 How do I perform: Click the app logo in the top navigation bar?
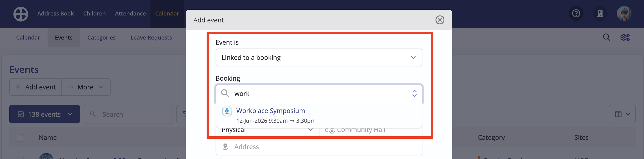21,14
